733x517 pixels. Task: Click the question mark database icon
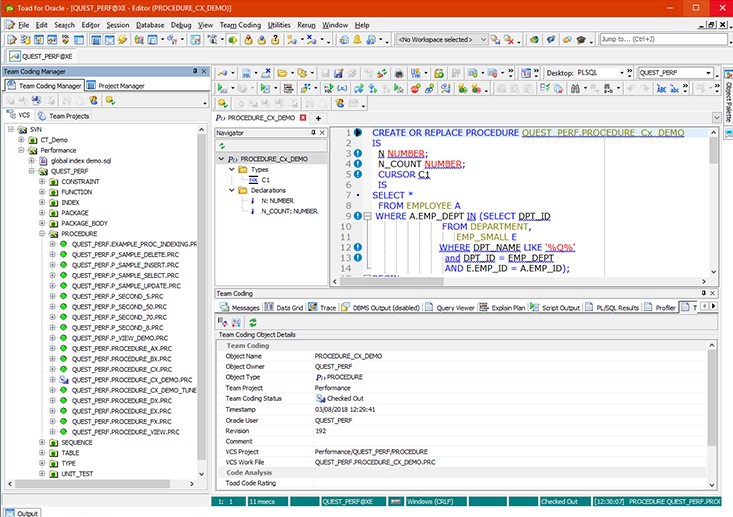[275, 40]
